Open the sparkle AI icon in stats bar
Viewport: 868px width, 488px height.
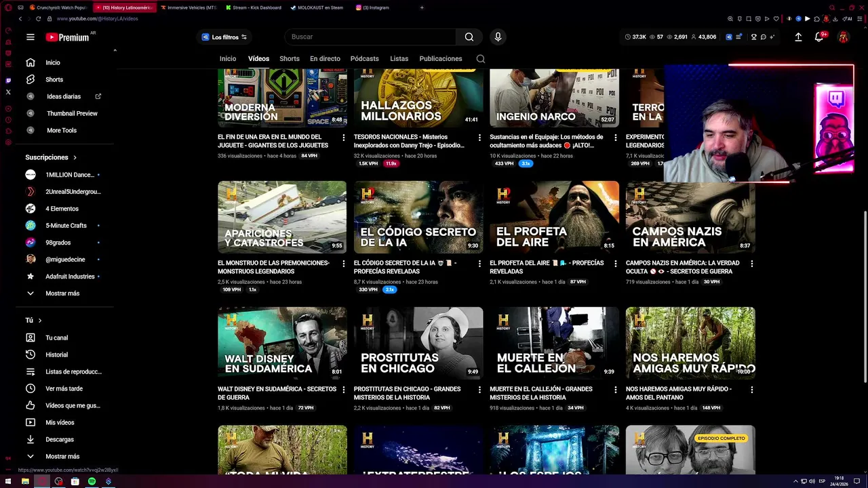772,37
